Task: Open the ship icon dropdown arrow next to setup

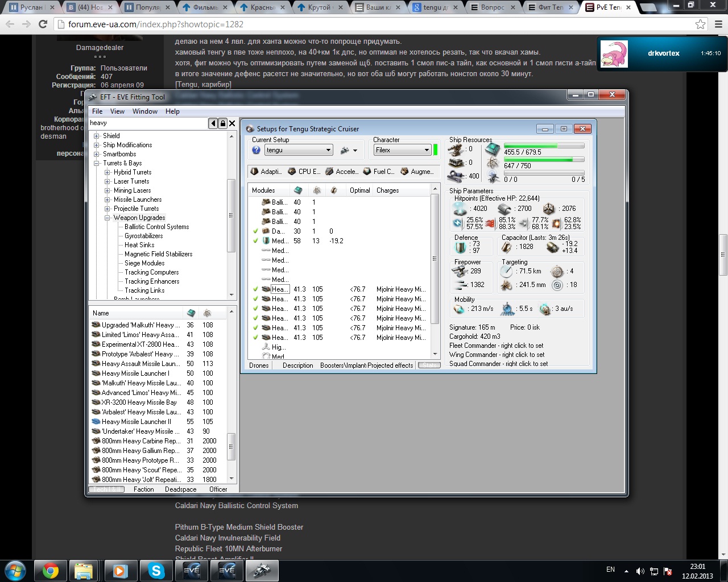Action: pyautogui.click(x=355, y=151)
